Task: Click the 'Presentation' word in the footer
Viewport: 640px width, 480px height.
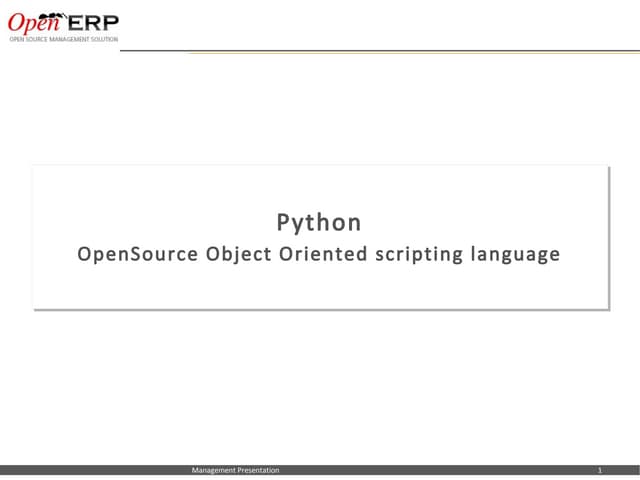Action: (x=259, y=470)
